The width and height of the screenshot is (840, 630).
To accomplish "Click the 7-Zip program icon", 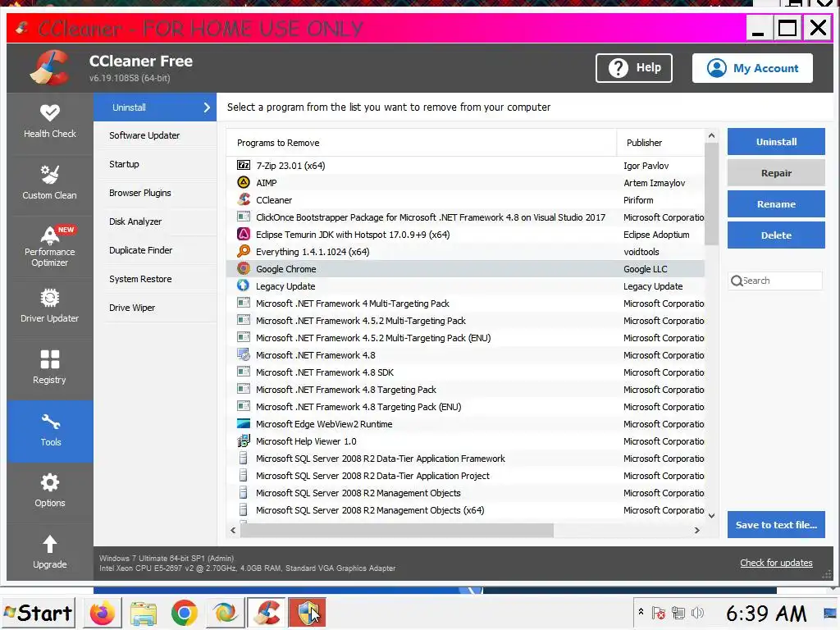I will coord(244,165).
